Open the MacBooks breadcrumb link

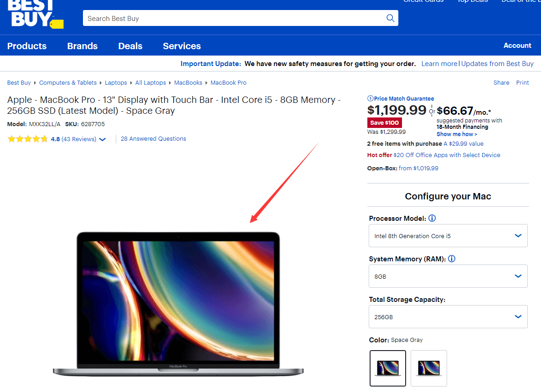pyautogui.click(x=188, y=83)
